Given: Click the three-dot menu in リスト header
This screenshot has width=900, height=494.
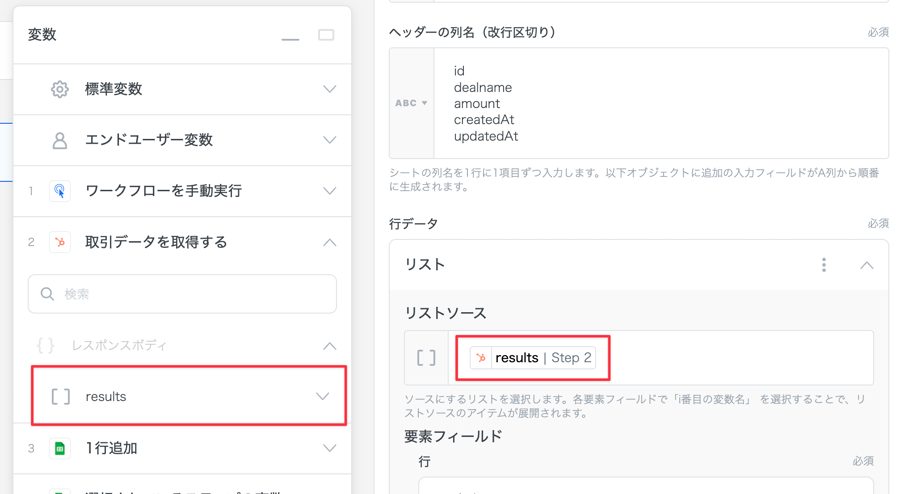Looking at the screenshot, I should pos(824,265).
